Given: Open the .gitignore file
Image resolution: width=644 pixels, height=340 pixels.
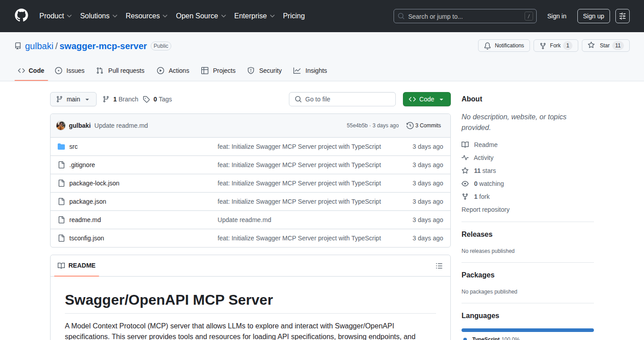Looking at the screenshot, I should [82, 165].
